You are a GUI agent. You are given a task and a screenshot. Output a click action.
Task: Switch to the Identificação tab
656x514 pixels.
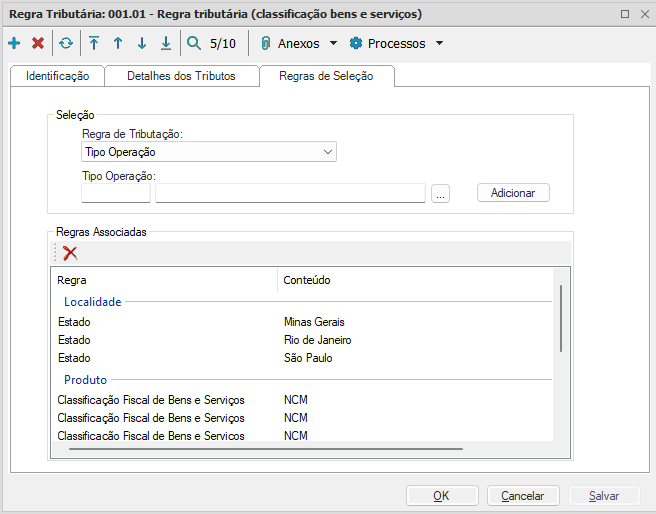57,76
